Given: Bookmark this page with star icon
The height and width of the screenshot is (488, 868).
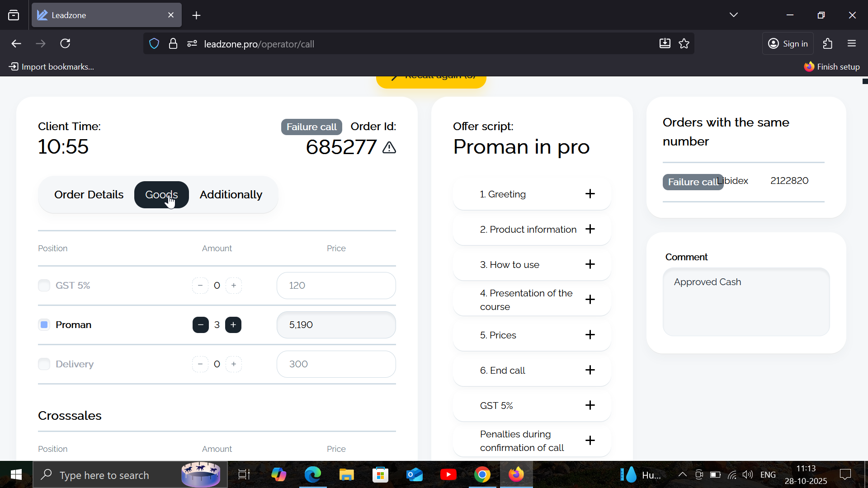Looking at the screenshot, I should coord(684,44).
